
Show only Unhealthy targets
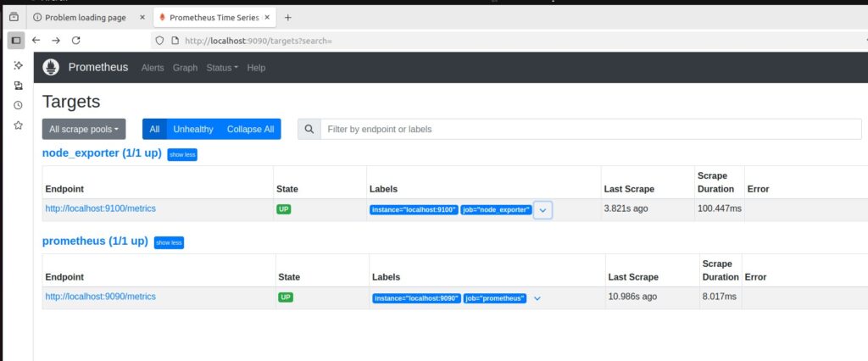(193, 129)
